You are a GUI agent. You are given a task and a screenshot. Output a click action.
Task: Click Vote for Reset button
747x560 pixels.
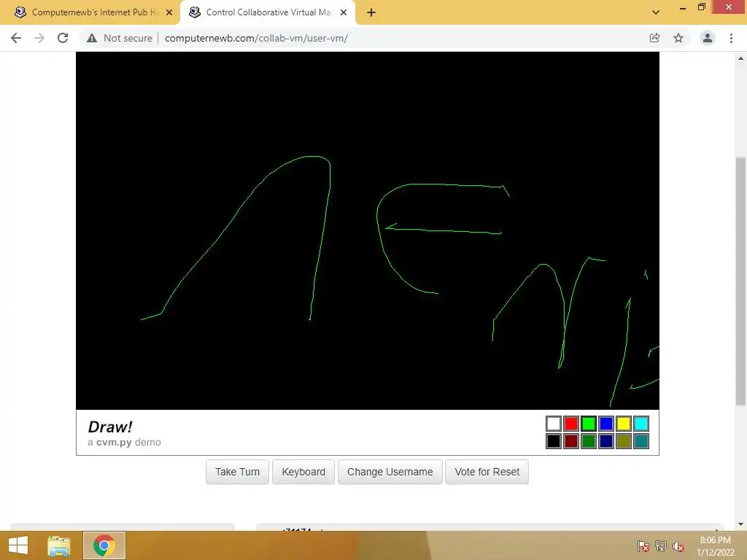tap(487, 472)
